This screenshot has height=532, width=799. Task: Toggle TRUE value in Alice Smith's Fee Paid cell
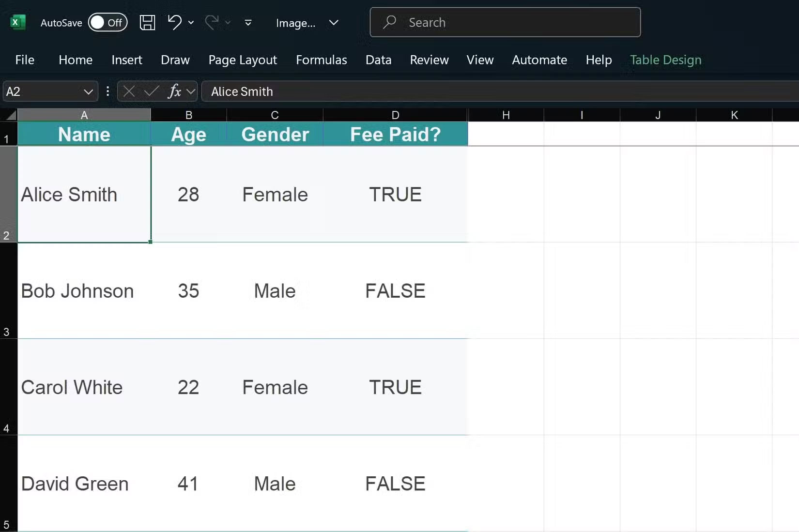tap(395, 194)
